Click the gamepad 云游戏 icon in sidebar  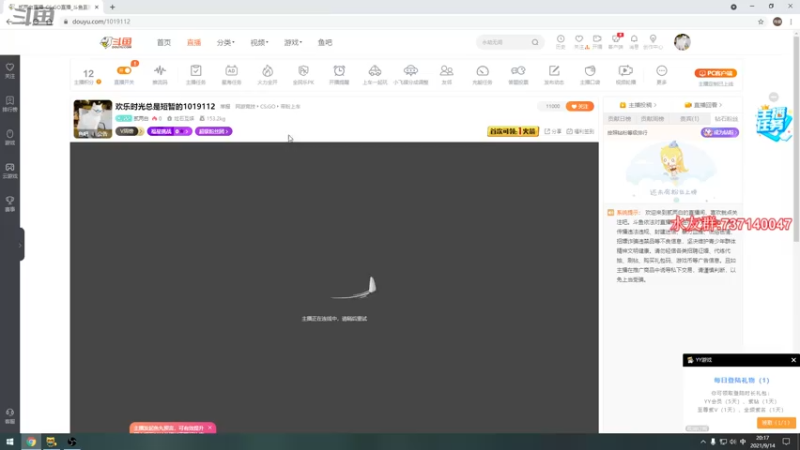pos(10,170)
